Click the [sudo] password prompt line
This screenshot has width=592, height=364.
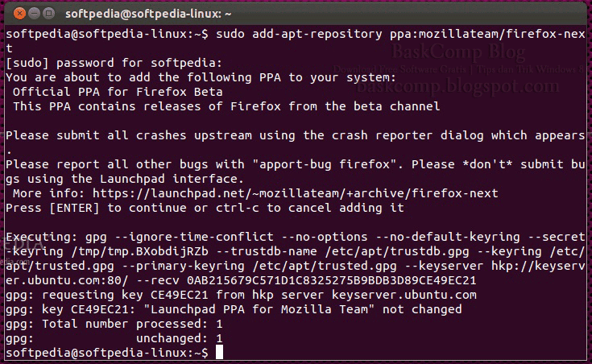[113, 63]
